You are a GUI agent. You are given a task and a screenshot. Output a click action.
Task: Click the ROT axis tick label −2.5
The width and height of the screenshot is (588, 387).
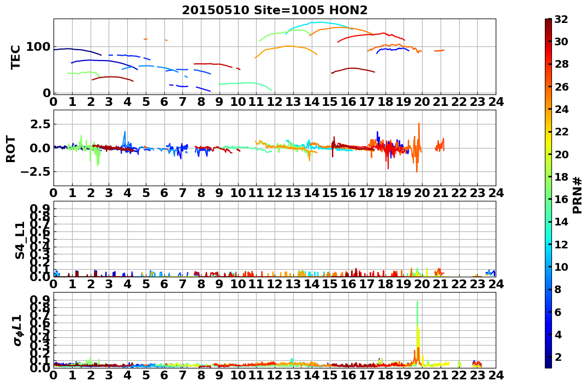click(35, 172)
